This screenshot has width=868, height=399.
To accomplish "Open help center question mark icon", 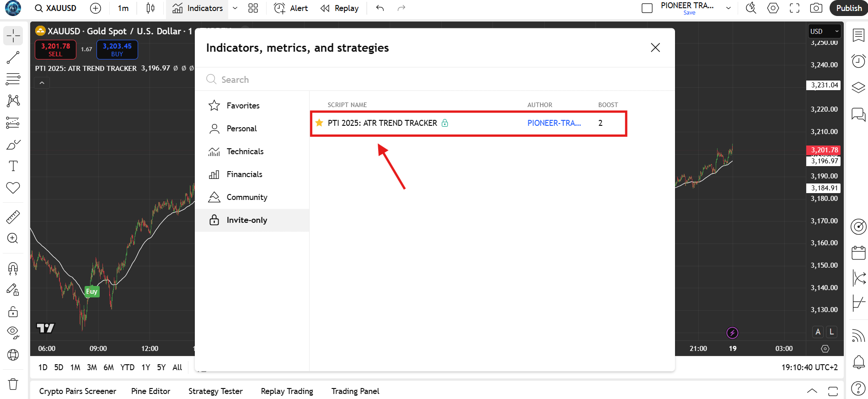I will [858, 388].
